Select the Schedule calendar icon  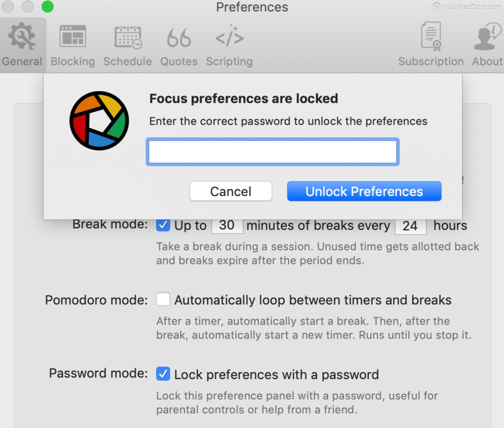click(128, 37)
